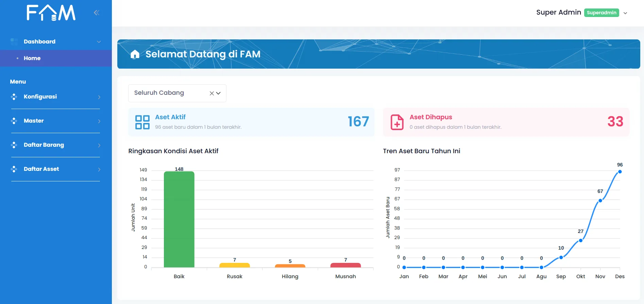The height and width of the screenshot is (304, 644).
Task: Click the red Musnah bar
Action: tap(345, 265)
